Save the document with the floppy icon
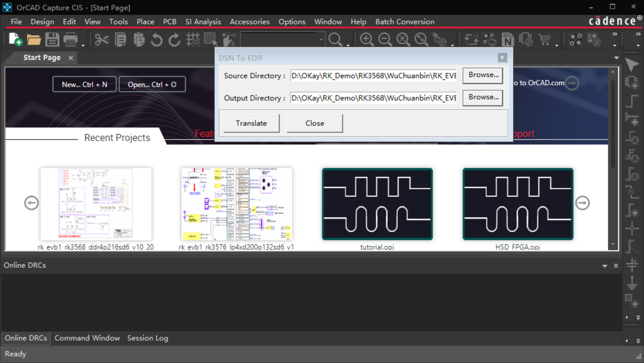The height and width of the screenshot is (363, 644). tap(52, 40)
